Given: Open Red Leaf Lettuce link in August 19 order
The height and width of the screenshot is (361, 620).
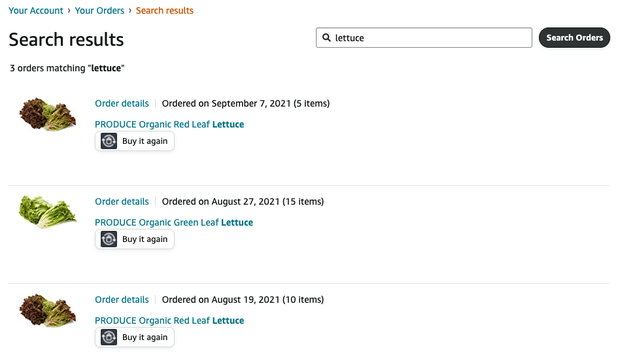Looking at the screenshot, I should 169,321.
